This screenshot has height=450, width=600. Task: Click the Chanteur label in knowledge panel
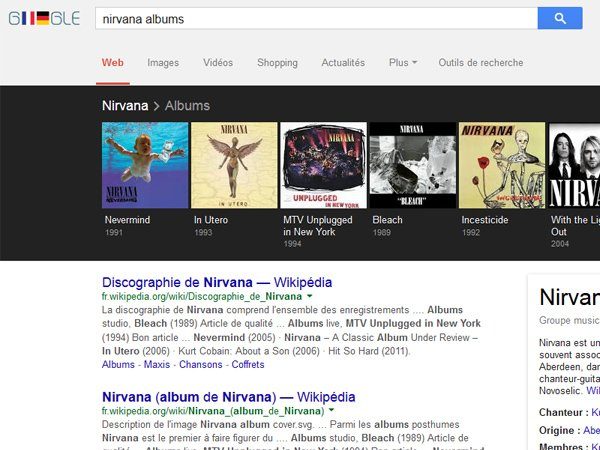coord(564,412)
